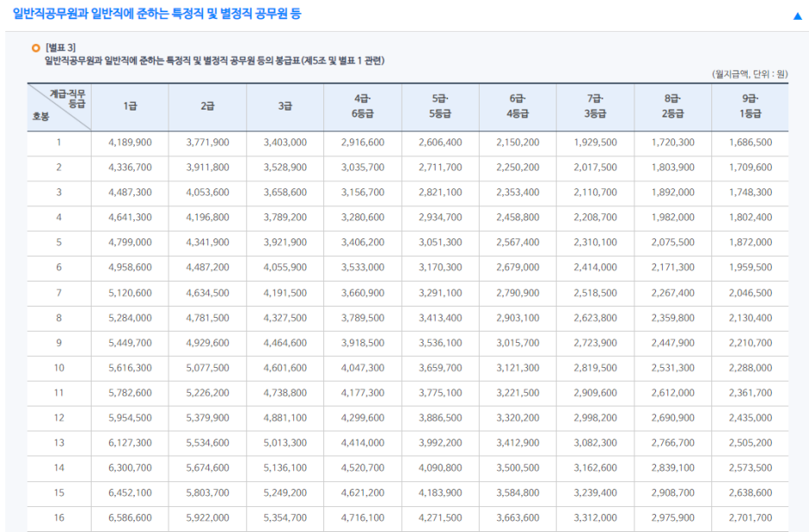This screenshot has height=532, width=809.
Task: Click the 3급 column header
Action: coord(285,107)
